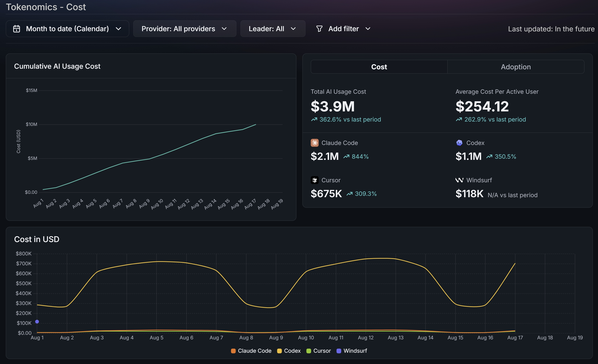598x364 pixels.
Task: Switch to the Adoption tab
Action: click(x=516, y=67)
